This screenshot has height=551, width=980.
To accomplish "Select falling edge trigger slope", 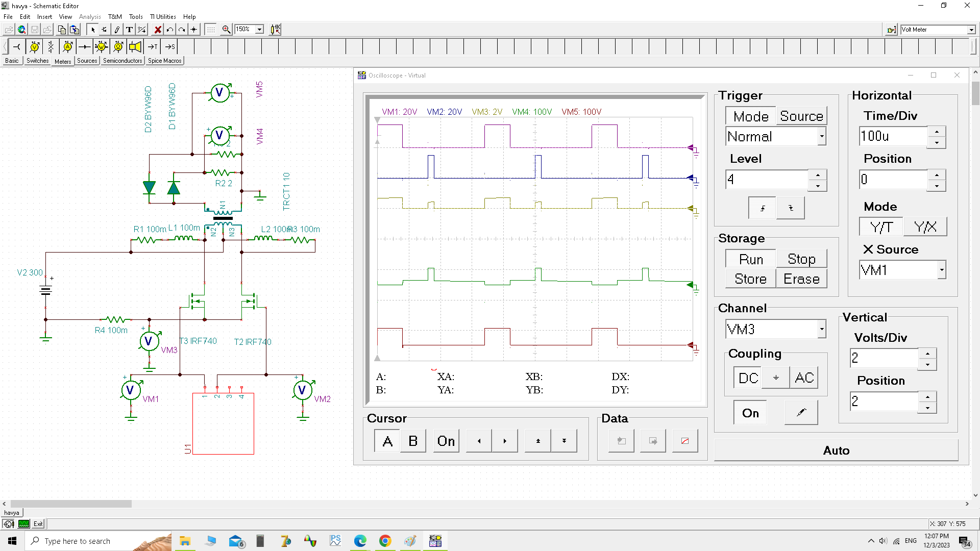I will tap(791, 208).
